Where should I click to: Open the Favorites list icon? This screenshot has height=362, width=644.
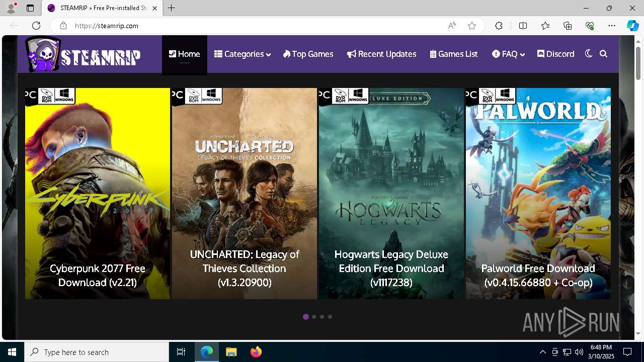click(x=545, y=26)
